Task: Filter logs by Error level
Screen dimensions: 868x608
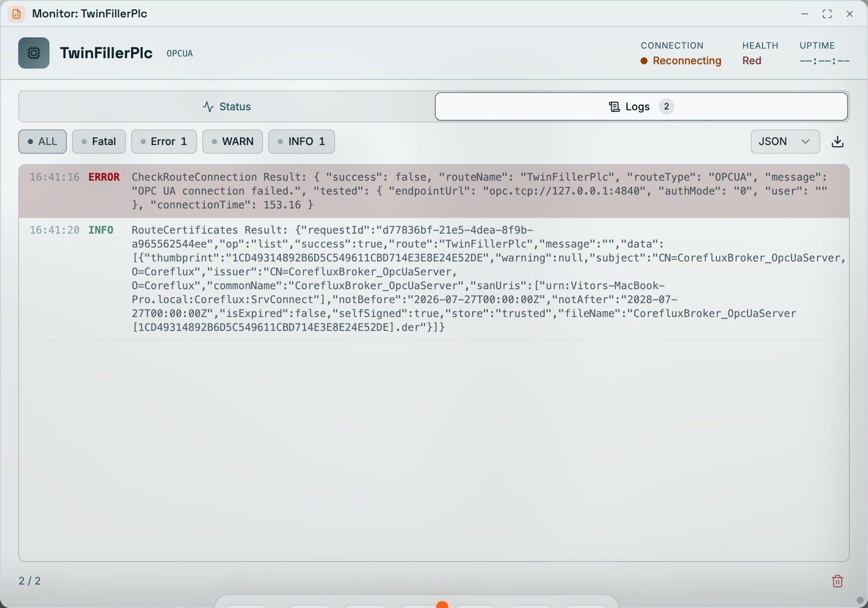Action: pos(164,142)
